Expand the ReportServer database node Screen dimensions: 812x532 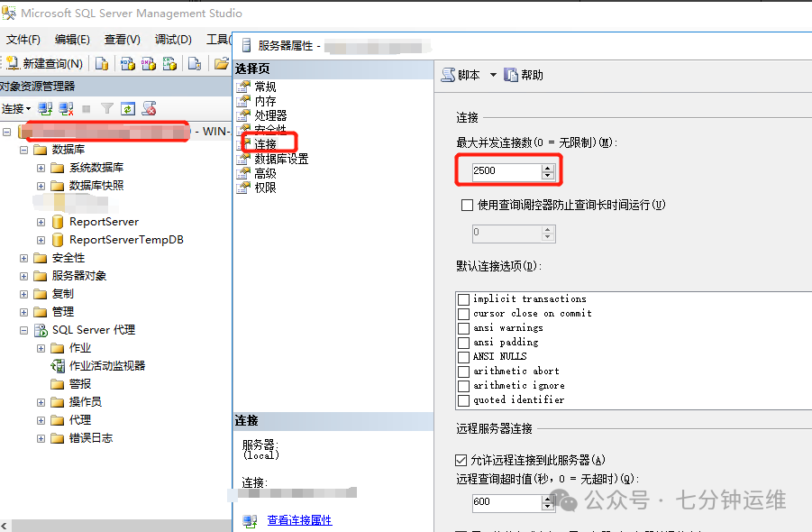tap(41, 222)
